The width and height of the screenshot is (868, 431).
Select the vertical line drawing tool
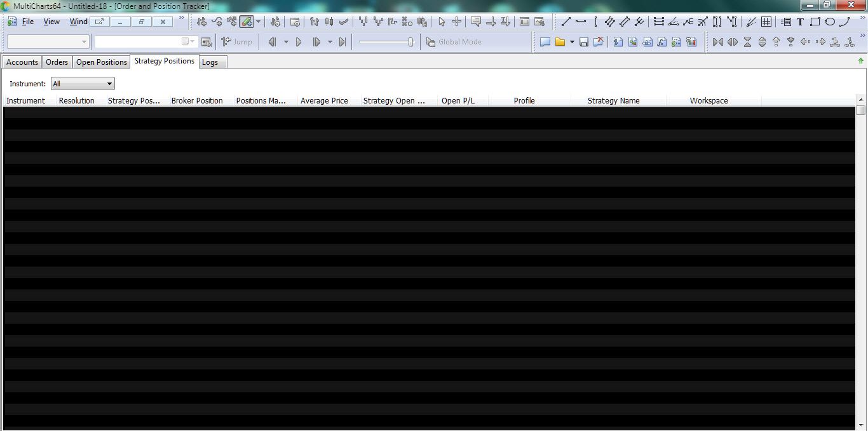tap(595, 22)
